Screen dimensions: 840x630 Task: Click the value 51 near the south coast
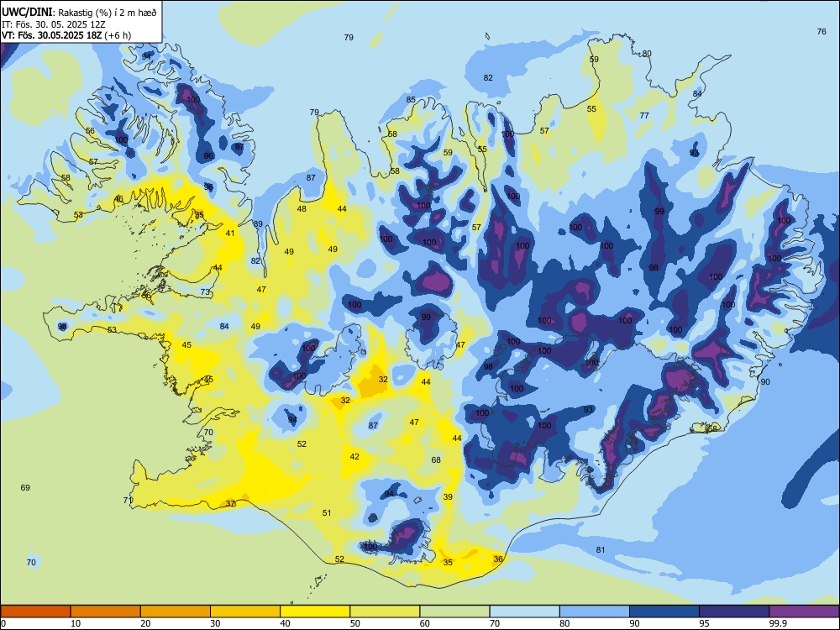point(327,512)
